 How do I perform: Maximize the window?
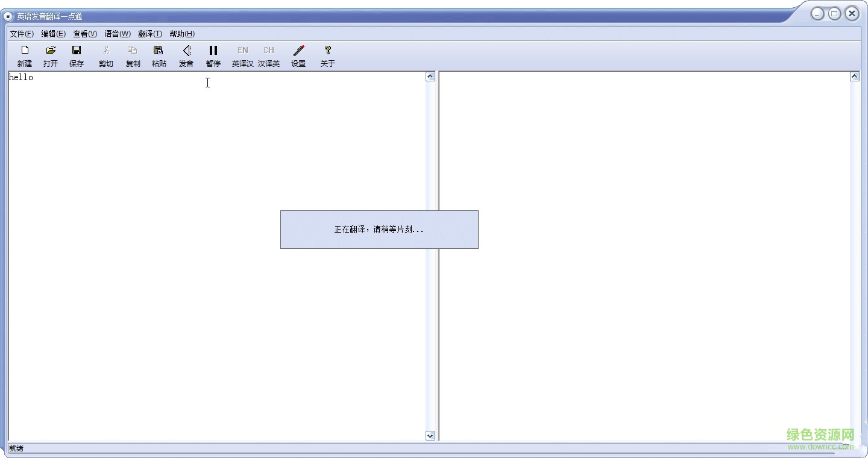(x=834, y=14)
